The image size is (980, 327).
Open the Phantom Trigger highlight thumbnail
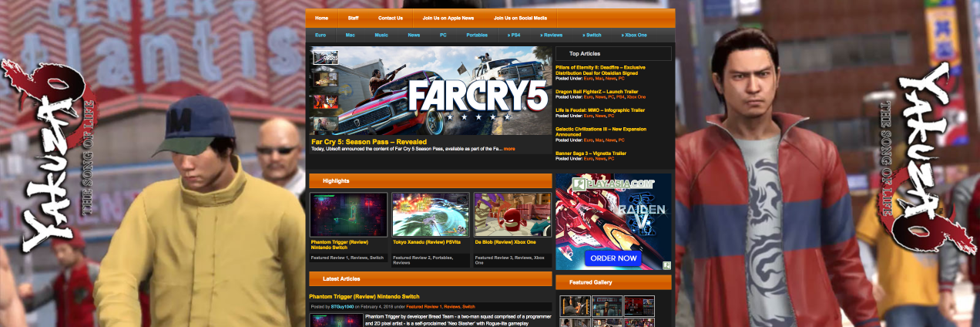point(348,214)
